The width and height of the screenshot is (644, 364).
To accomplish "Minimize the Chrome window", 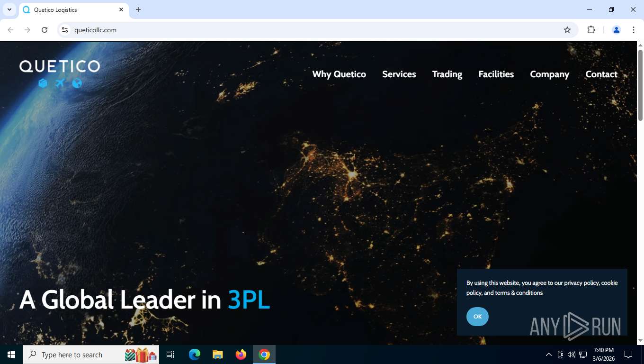I will pyautogui.click(x=590, y=9).
